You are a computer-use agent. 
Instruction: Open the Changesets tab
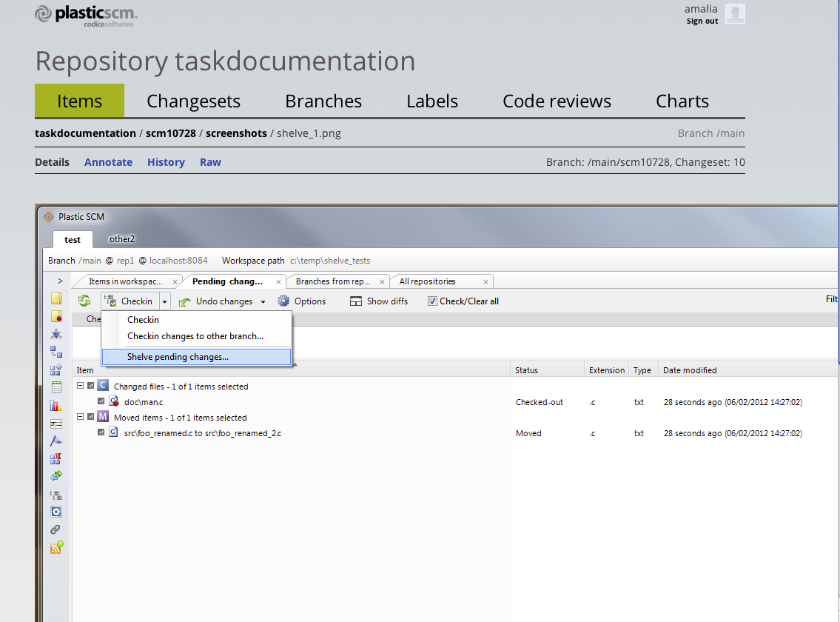pos(193,101)
